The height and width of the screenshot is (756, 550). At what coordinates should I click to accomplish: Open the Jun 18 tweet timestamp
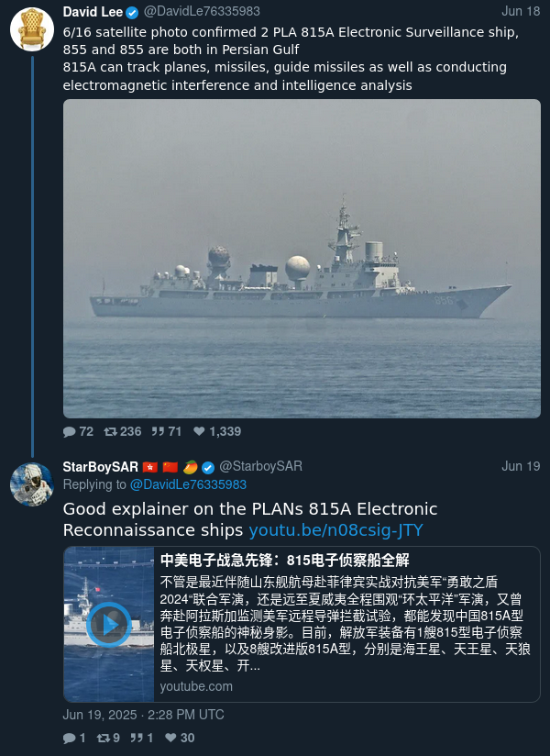click(x=521, y=11)
